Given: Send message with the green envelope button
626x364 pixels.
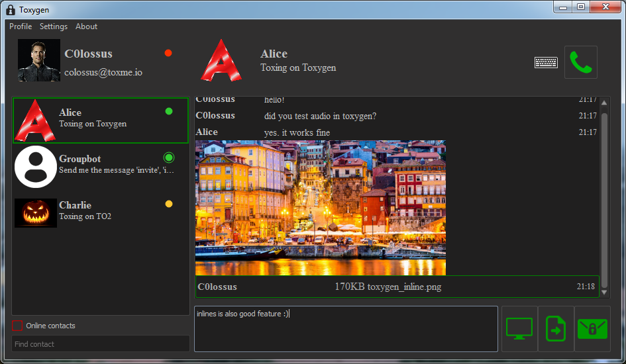Looking at the screenshot, I should tap(592, 329).
